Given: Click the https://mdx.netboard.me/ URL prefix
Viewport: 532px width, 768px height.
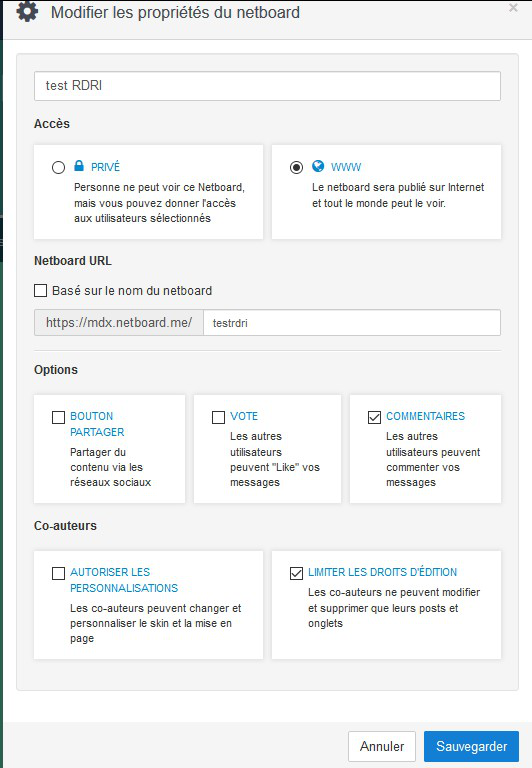Looking at the screenshot, I should pyautogui.click(x=119, y=323).
